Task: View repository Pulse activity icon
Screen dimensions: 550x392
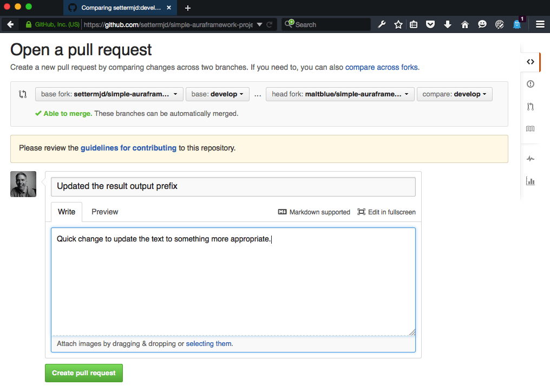Action: tap(531, 158)
